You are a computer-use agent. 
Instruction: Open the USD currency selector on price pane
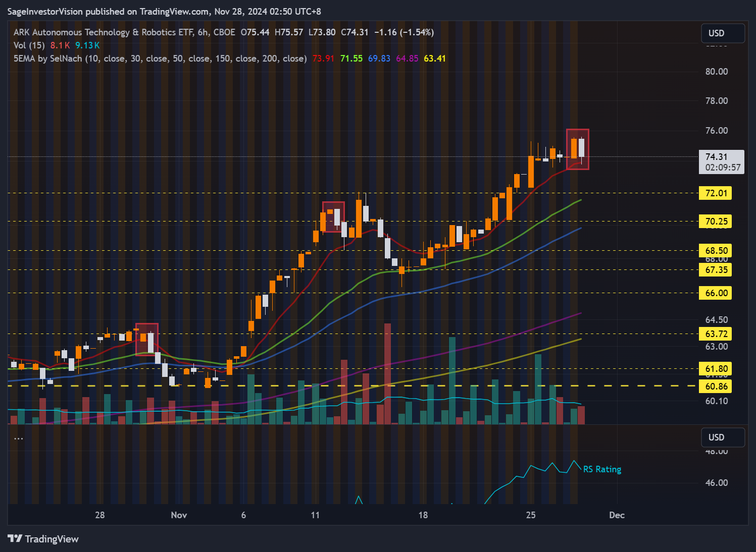[723, 33]
